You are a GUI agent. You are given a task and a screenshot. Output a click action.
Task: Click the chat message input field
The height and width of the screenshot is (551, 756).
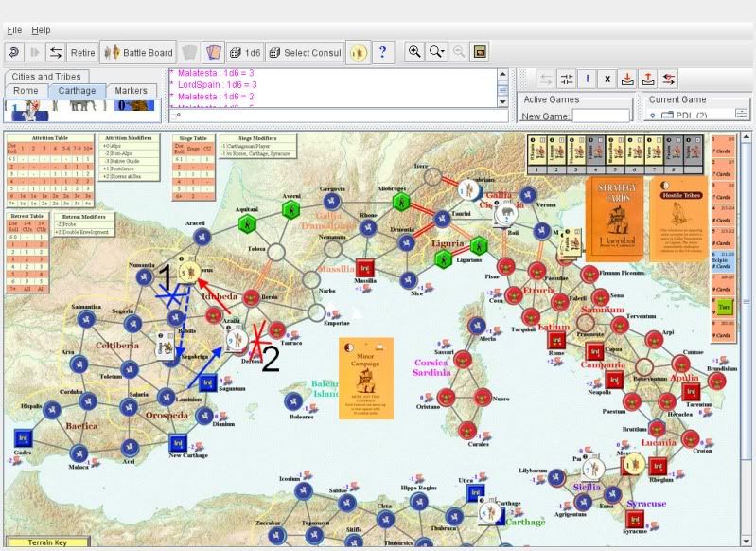[339, 116]
